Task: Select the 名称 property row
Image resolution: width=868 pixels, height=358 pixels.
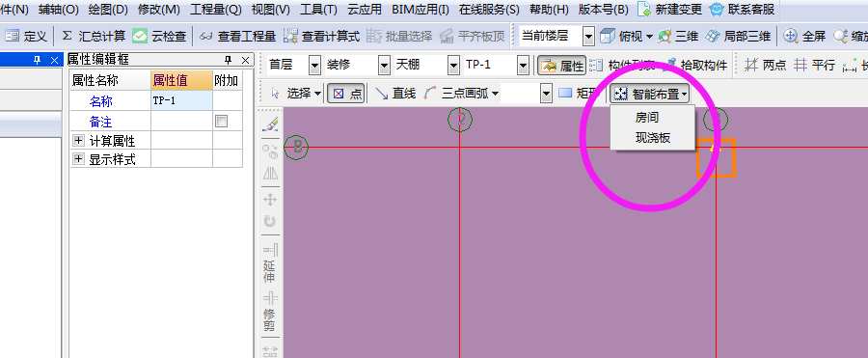Action: [156, 101]
